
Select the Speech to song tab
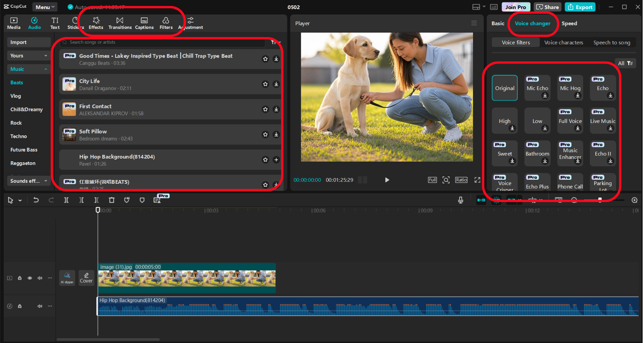pyautogui.click(x=612, y=43)
